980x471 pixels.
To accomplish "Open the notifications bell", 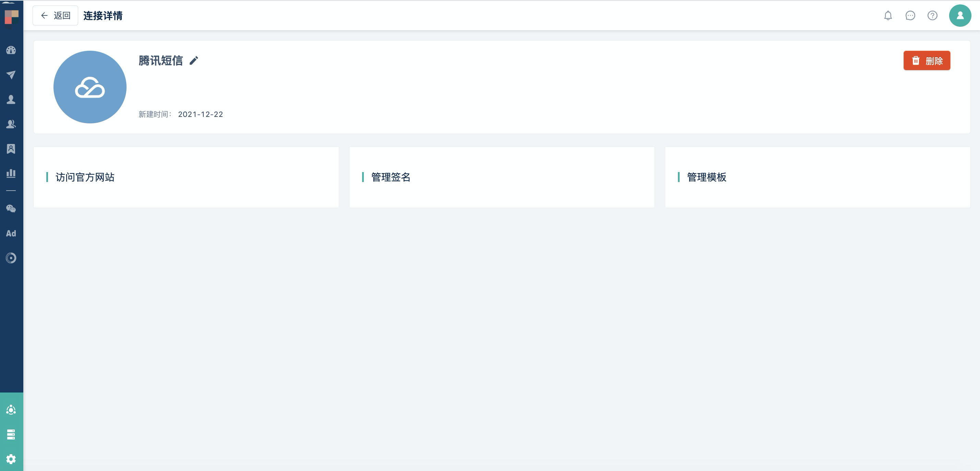I will point(888,16).
